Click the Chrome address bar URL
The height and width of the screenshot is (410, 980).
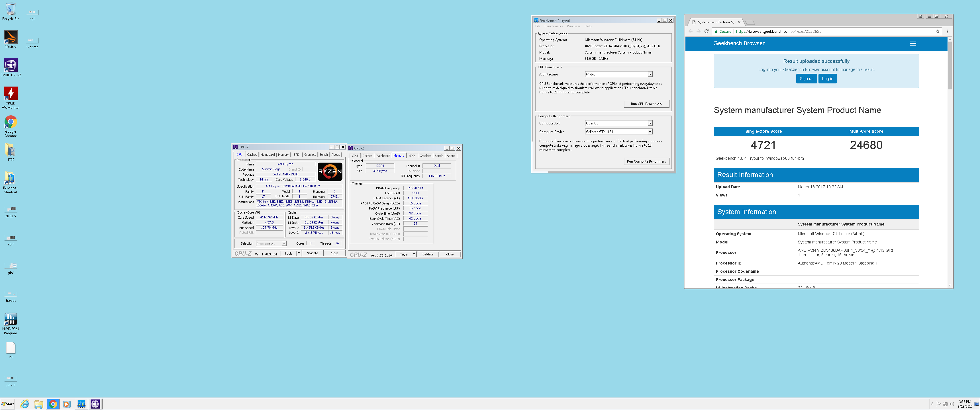click(778, 32)
